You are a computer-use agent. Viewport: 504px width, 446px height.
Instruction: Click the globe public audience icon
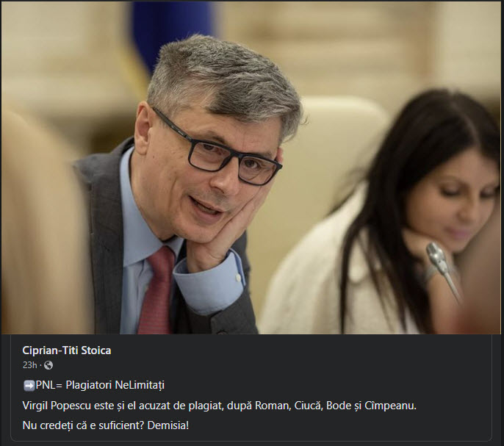point(48,365)
